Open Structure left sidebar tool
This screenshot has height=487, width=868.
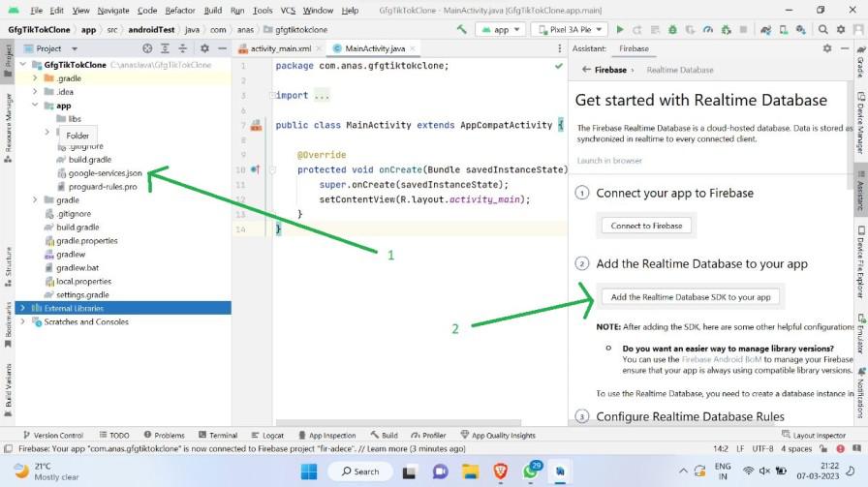point(8,267)
